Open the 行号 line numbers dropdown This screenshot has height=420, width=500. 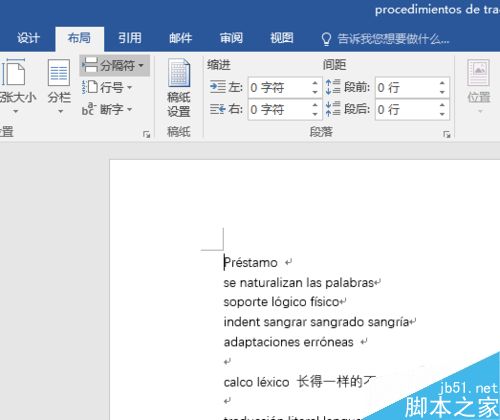point(107,88)
